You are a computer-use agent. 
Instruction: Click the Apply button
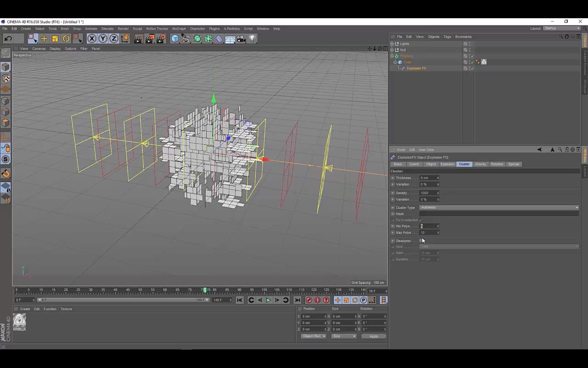[374, 336]
